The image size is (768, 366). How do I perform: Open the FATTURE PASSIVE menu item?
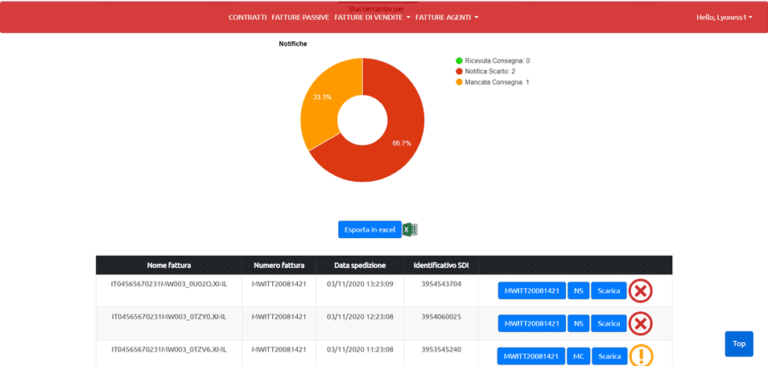(x=300, y=17)
